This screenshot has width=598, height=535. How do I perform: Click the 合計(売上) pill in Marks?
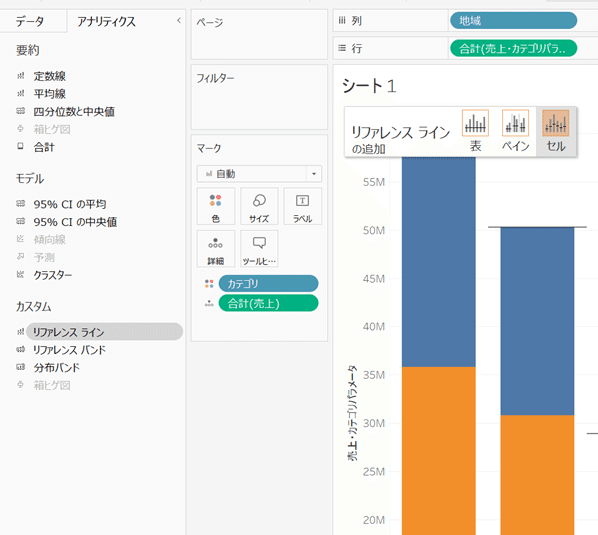pyautogui.click(x=268, y=304)
